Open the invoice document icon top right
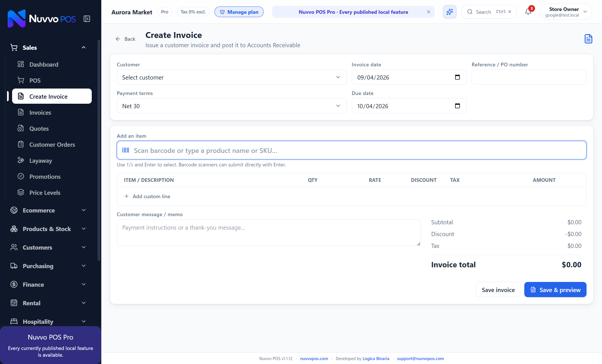Viewport: 602px width, 364px height. (588, 39)
